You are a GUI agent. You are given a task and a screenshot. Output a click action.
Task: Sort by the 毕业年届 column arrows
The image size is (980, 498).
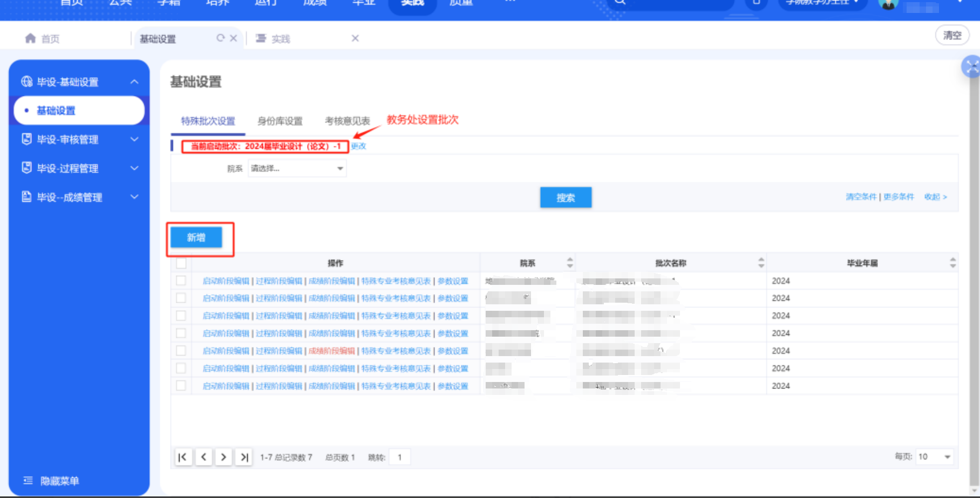click(952, 263)
